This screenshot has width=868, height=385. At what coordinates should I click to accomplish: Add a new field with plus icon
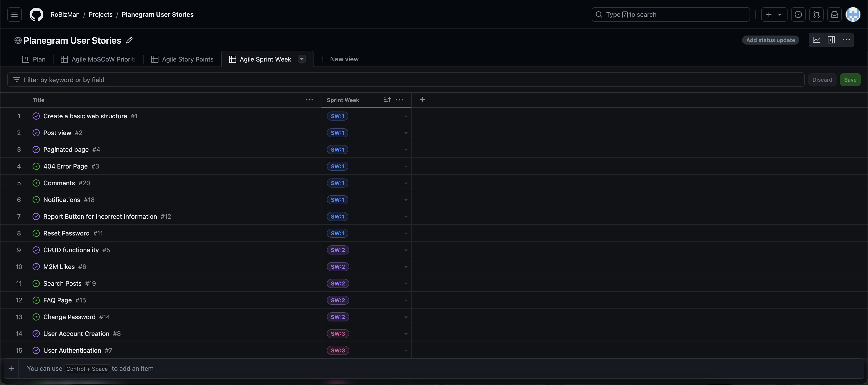click(422, 100)
